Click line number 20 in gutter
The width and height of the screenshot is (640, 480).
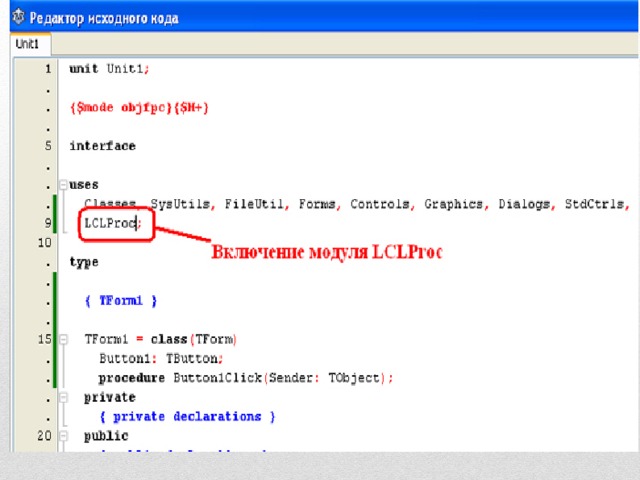point(44,436)
